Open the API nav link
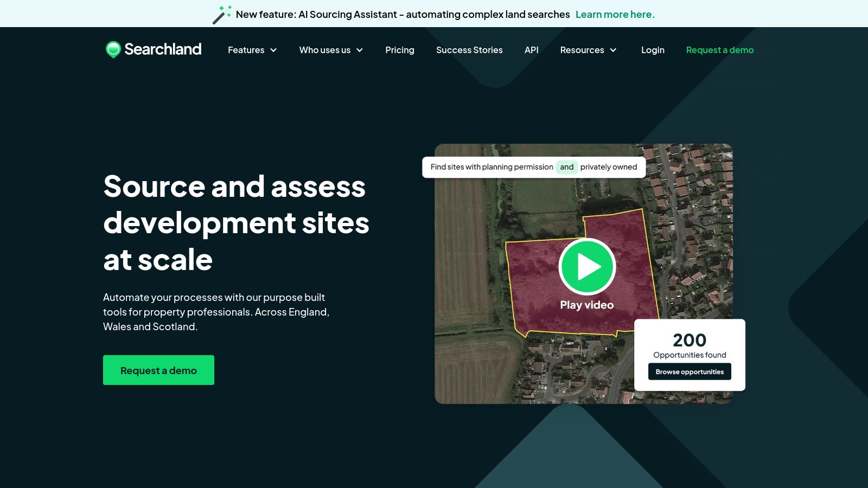Image resolution: width=868 pixels, height=488 pixels. tap(531, 50)
